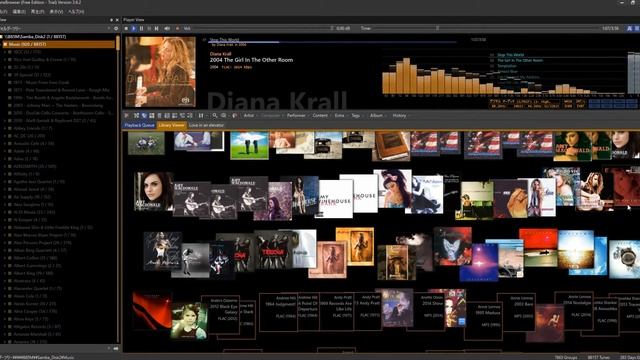Click the red record icon in player toolbar

click(x=177, y=29)
